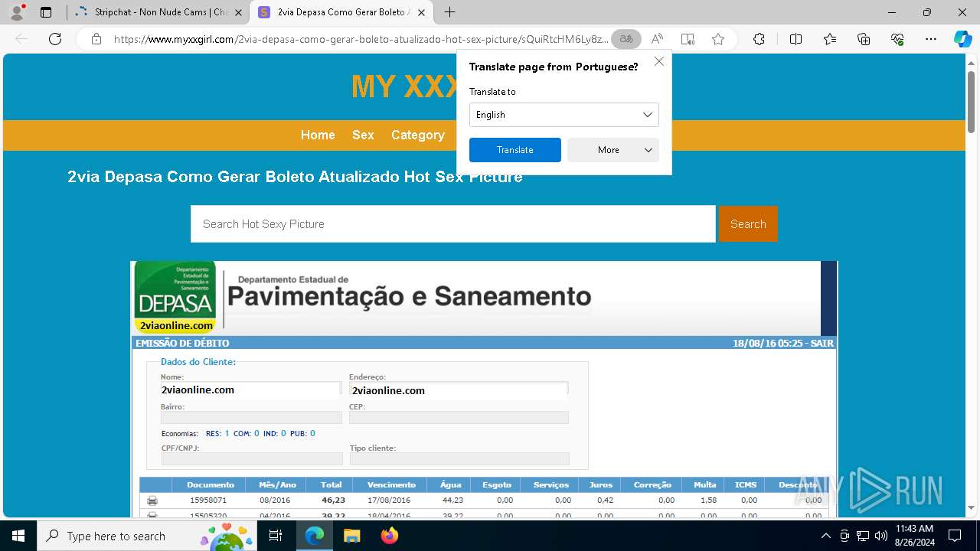This screenshot has height=551, width=980.
Task: Enter Immersive Reader icon
Action: point(688,39)
